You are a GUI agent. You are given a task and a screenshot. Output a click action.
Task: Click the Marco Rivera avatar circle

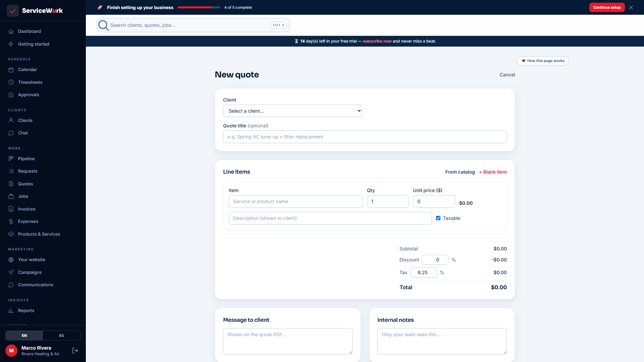coord(11,351)
